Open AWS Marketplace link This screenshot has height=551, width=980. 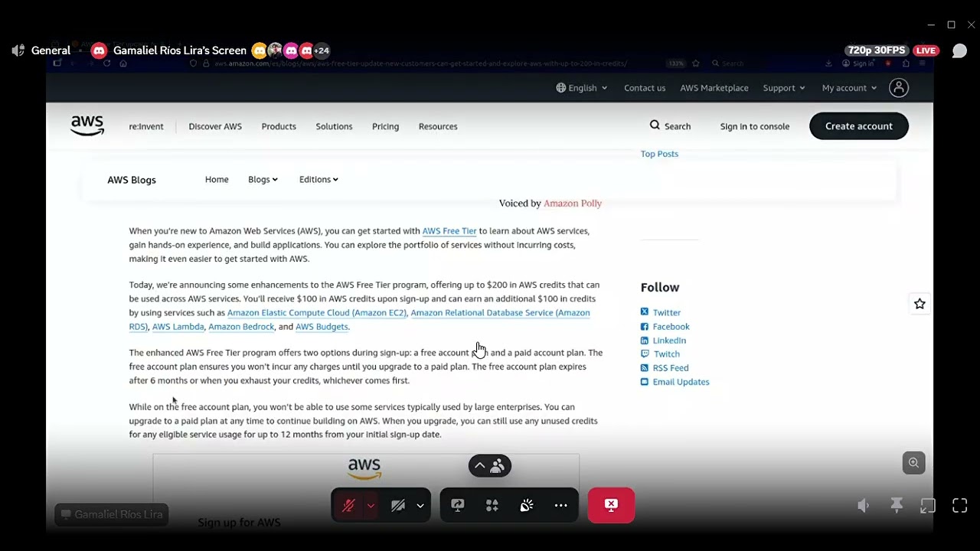coord(714,88)
